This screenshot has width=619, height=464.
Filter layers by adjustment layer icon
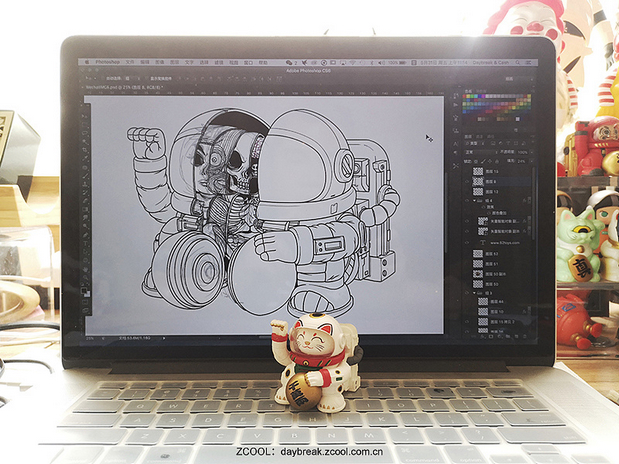[500, 143]
